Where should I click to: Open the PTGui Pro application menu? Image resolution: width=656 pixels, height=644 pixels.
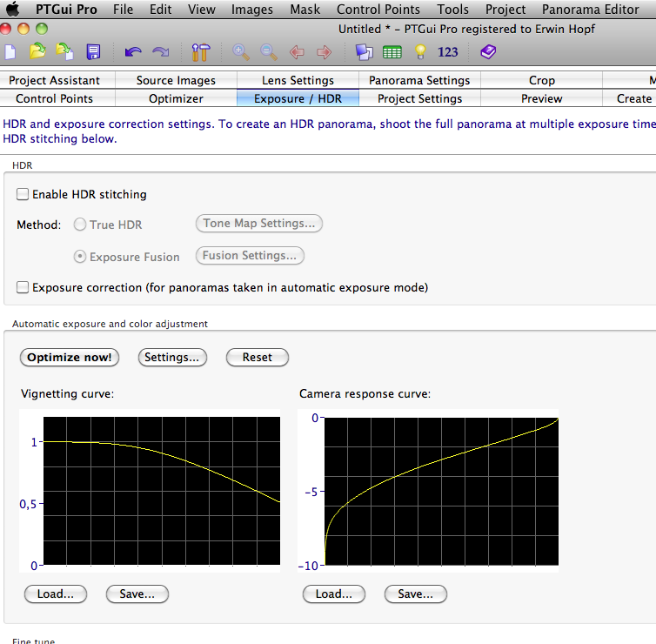66,10
